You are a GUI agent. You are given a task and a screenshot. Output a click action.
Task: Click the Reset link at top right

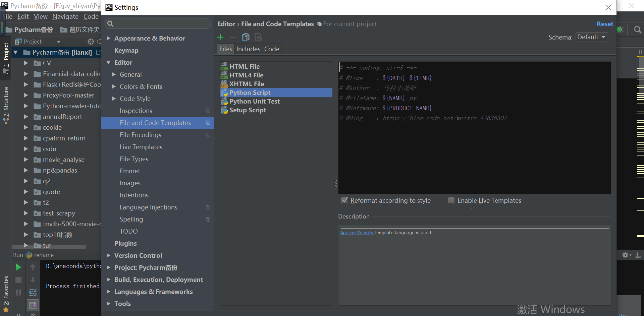tap(604, 24)
